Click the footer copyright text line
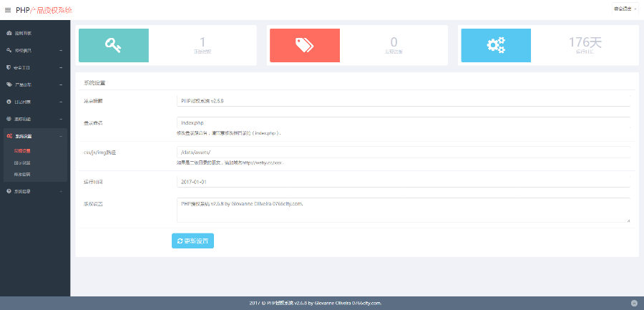Screen dimensions: 644x310 pos(316,303)
